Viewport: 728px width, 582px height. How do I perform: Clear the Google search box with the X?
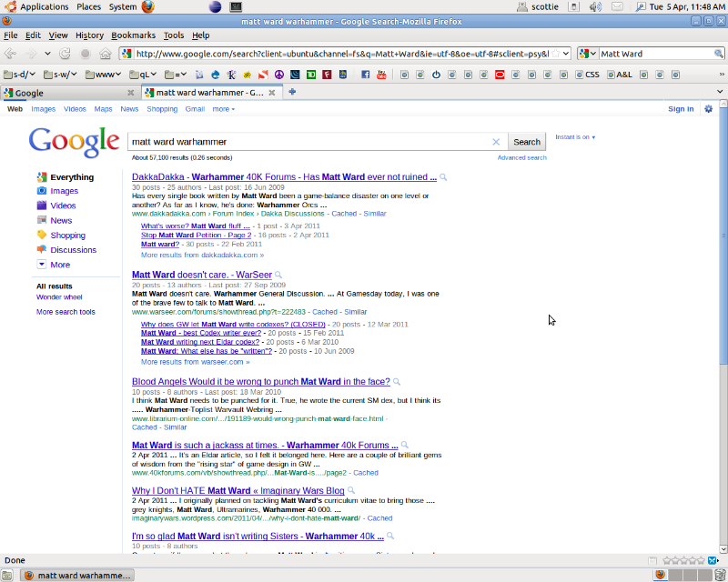point(496,142)
